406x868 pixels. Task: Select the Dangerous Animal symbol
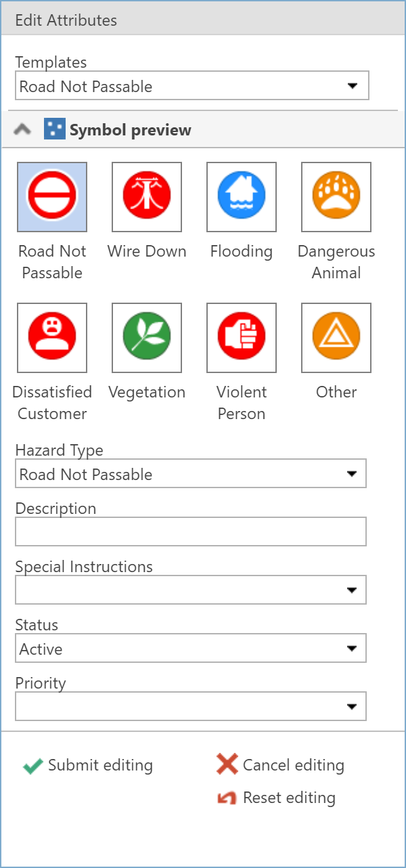336,197
